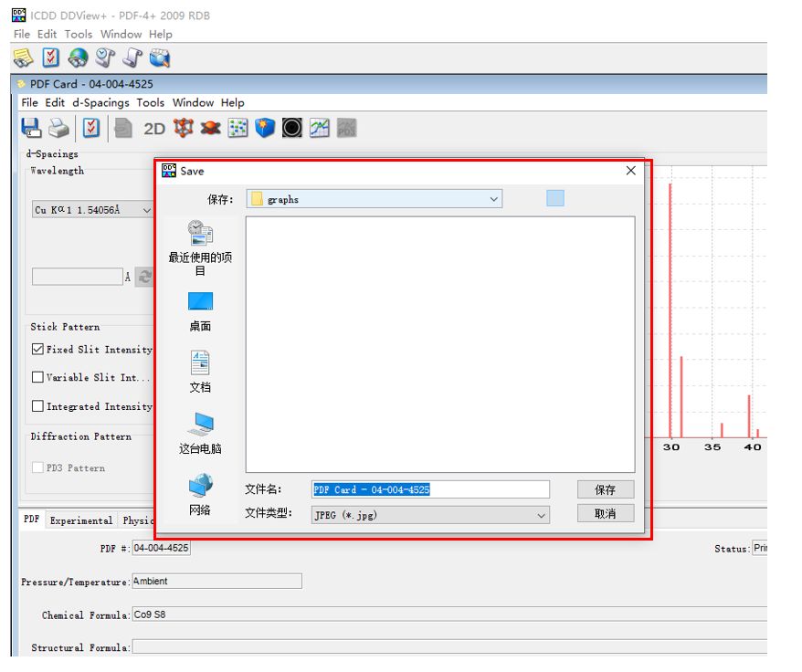The height and width of the screenshot is (672, 802).
Task: Click the grayed PD3 pattern icon
Action: point(346,128)
